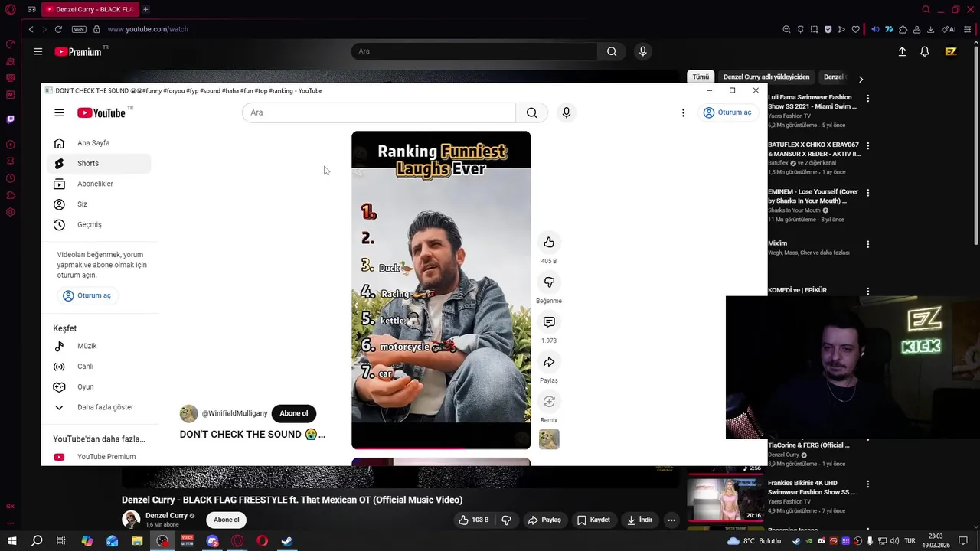Click the top Oturum aç sign-in button
This screenshot has height=551, width=980.
pyautogui.click(x=727, y=112)
